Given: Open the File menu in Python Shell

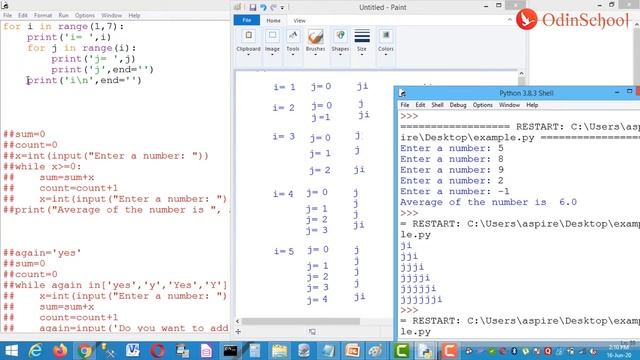Looking at the screenshot, I should (x=404, y=105).
